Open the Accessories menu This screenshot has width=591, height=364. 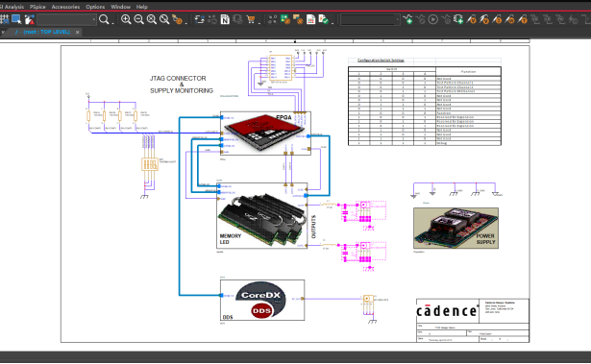click(x=65, y=7)
